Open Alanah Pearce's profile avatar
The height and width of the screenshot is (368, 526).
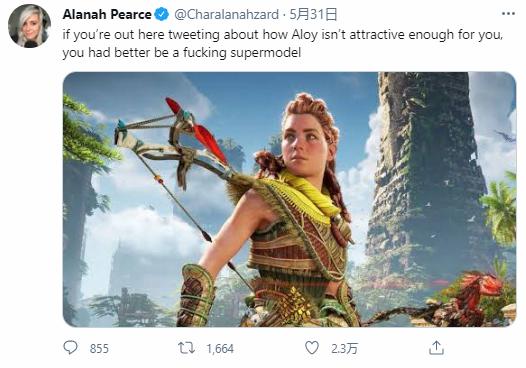[x=30, y=26]
